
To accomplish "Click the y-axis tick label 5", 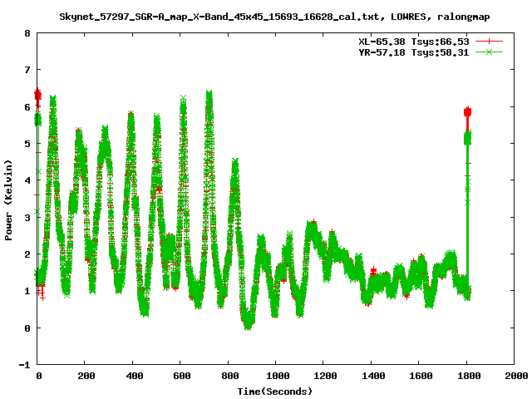I will [27, 144].
